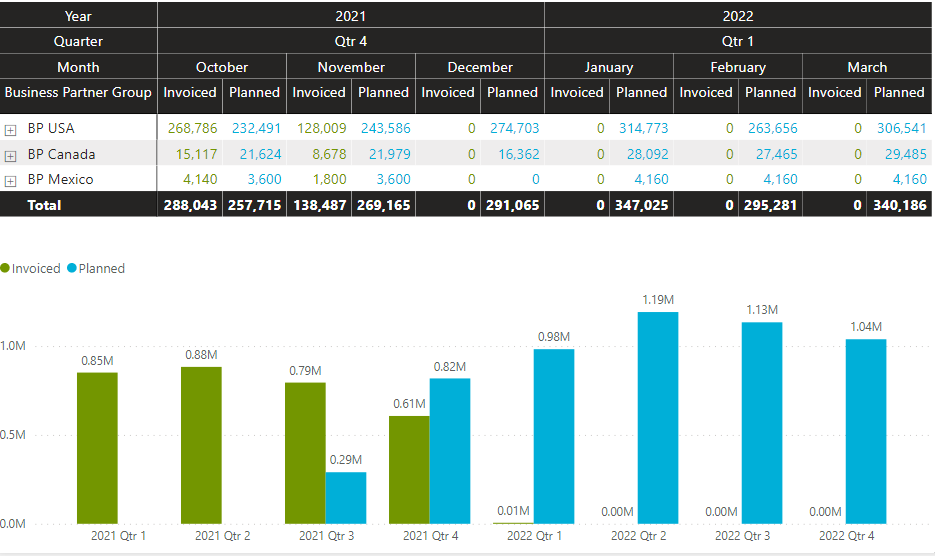Click the Qtr 4 header
The height and width of the screenshot is (556, 935).
click(351, 41)
